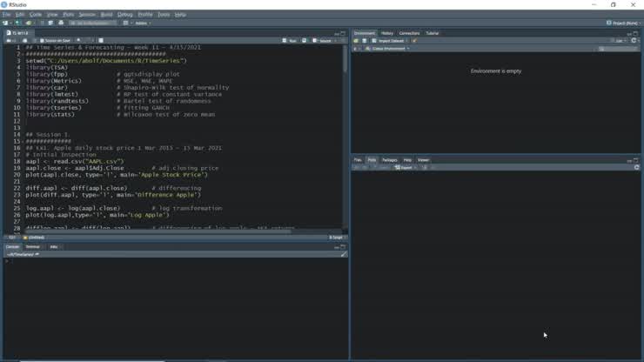The height and width of the screenshot is (362, 644).
Task: Open the R Script file type dropdown
Action: pyautogui.click(x=337, y=238)
